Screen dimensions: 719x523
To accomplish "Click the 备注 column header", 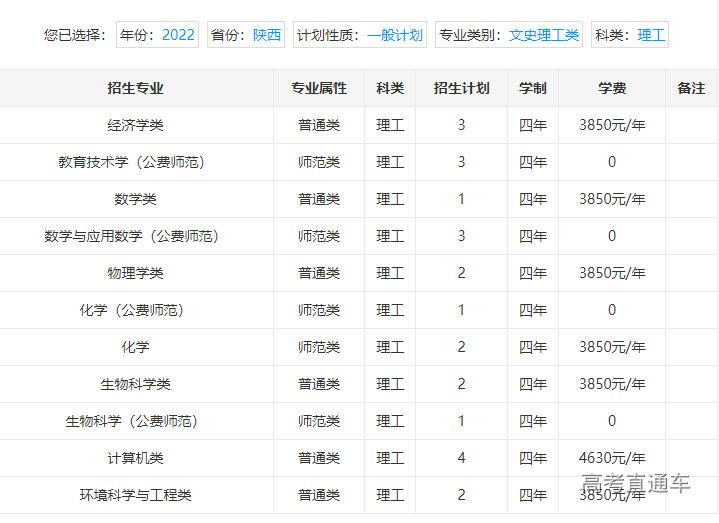I will click(691, 88).
